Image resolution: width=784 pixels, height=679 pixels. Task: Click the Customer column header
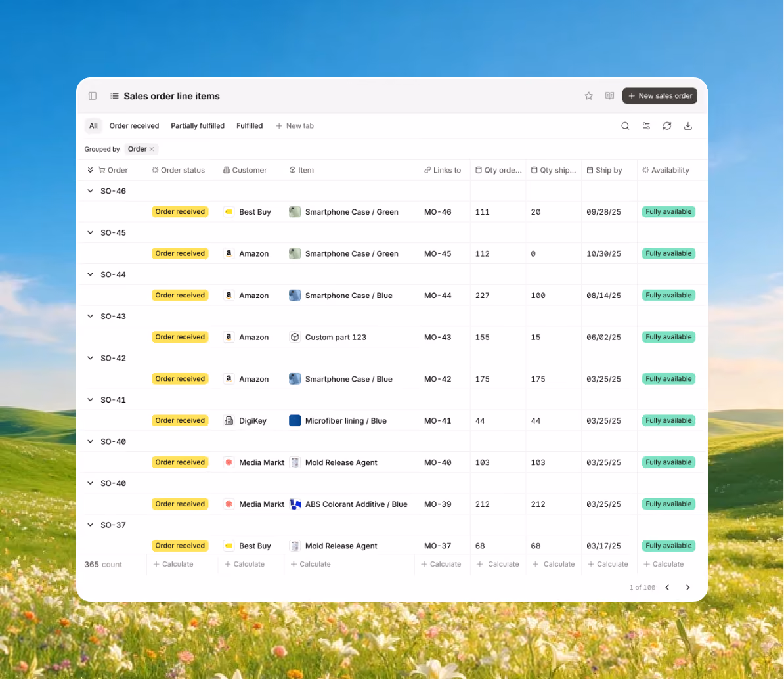[245, 170]
